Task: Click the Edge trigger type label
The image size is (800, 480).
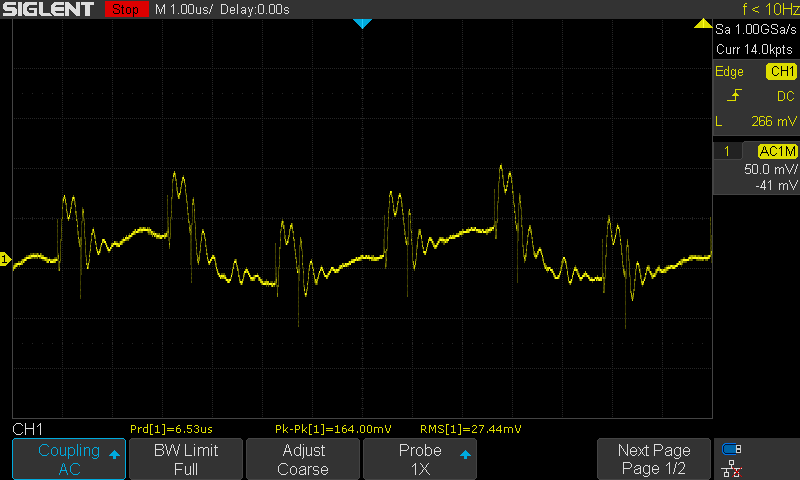Action: click(729, 71)
